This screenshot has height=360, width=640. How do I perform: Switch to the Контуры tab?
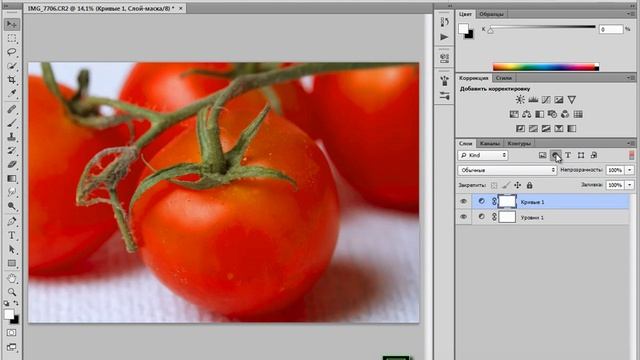coord(519,143)
